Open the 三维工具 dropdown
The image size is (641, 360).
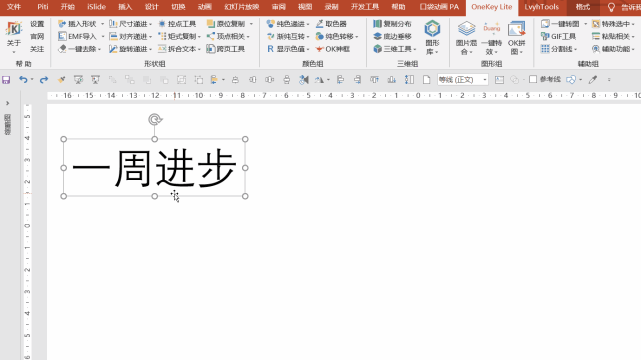point(394,49)
